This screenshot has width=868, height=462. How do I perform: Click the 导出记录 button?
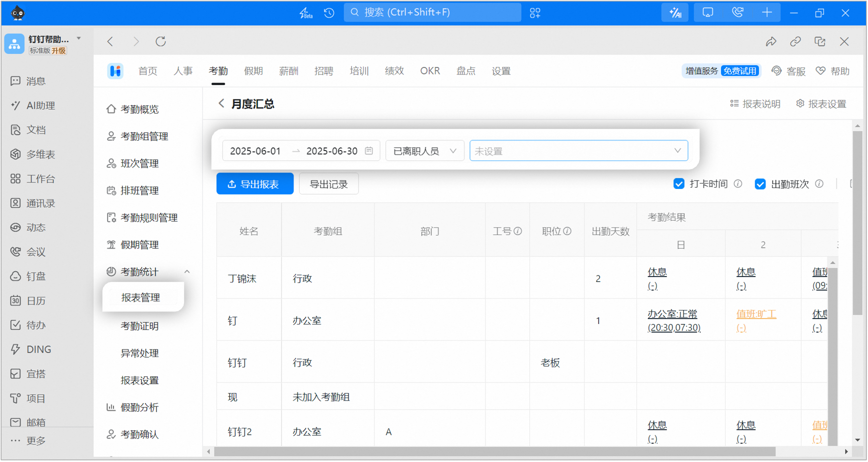[x=328, y=184]
